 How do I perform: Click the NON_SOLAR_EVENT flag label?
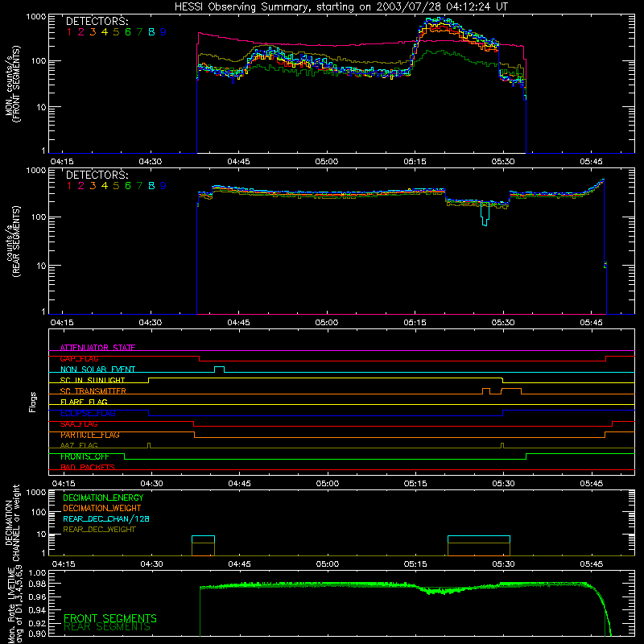pos(97,369)
